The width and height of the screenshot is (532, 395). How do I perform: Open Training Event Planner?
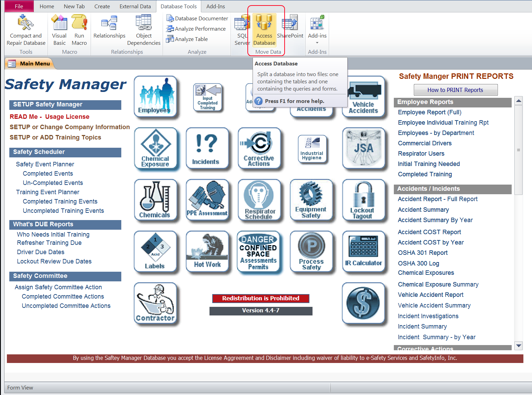tap(48, 192)
